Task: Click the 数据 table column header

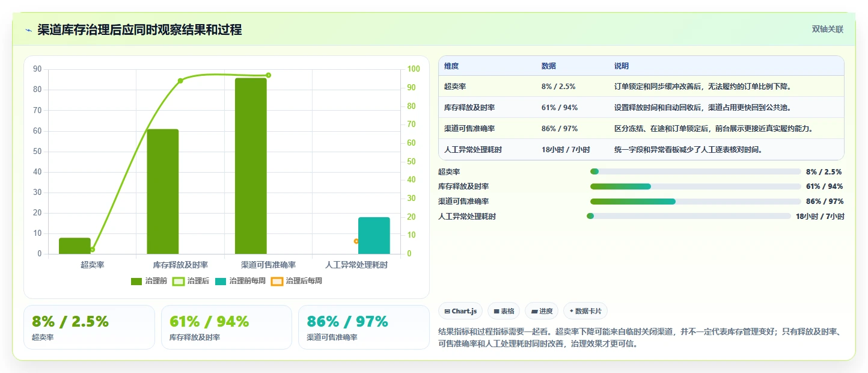Action: [548, 66]
